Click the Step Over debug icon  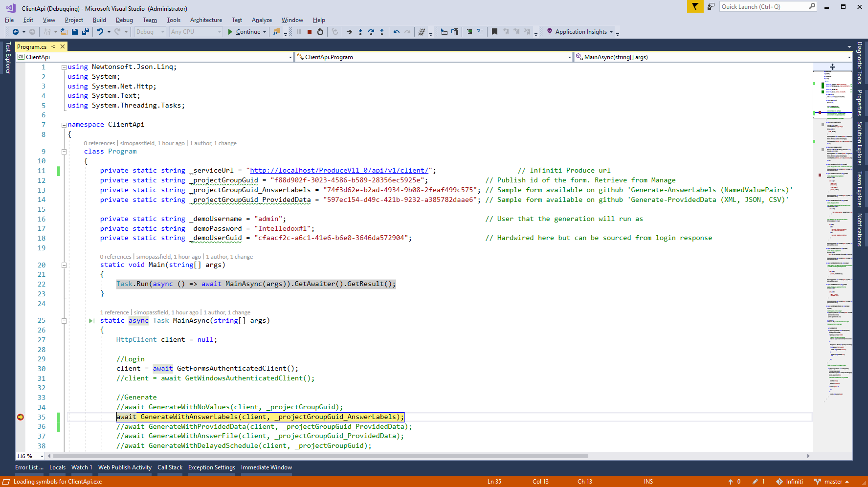[x=371, y=32]
